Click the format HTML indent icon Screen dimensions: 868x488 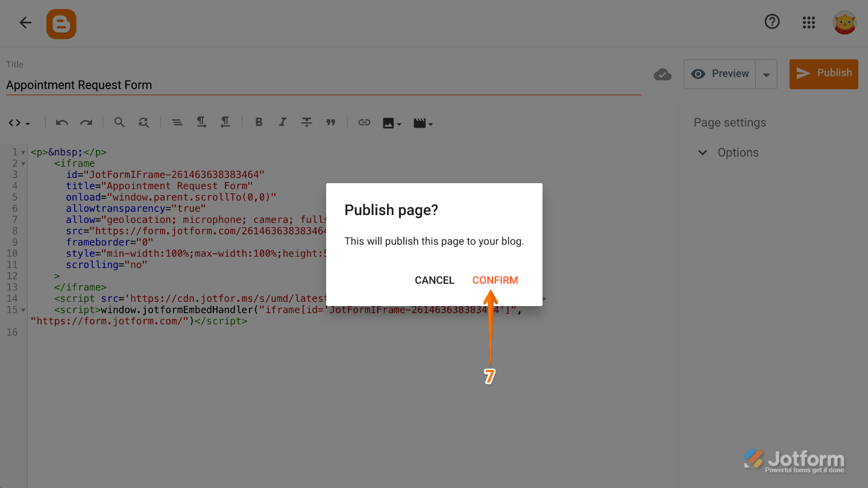pyautogui.click(x=177, y=122)
